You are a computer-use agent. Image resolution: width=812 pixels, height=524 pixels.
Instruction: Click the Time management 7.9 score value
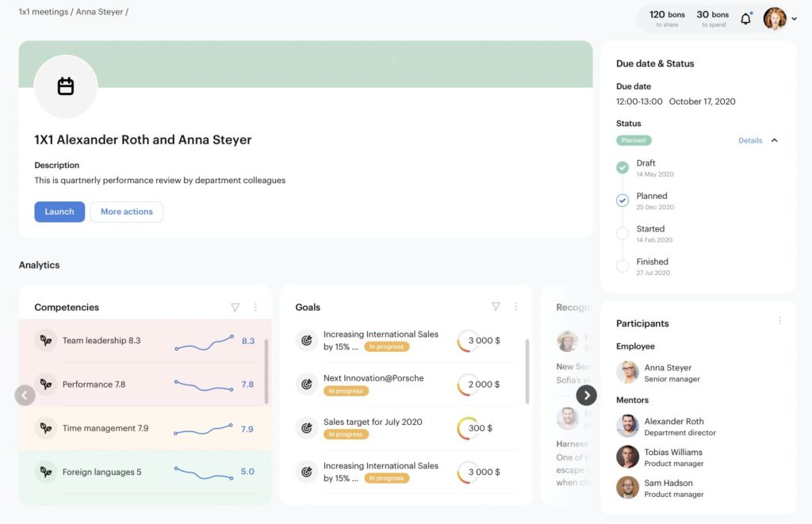(247, 429)
